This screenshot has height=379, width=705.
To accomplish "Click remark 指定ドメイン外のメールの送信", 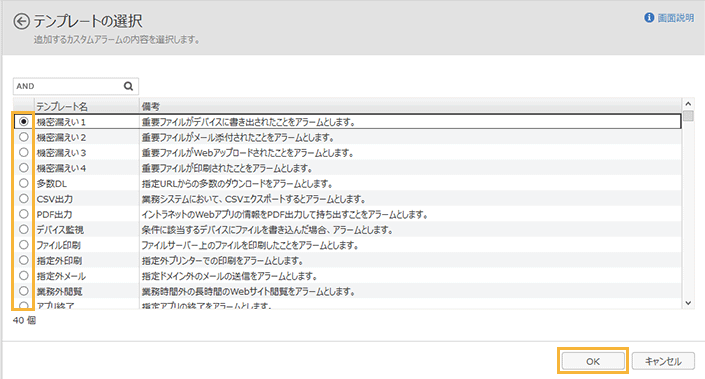I will [x=230, y=276].
